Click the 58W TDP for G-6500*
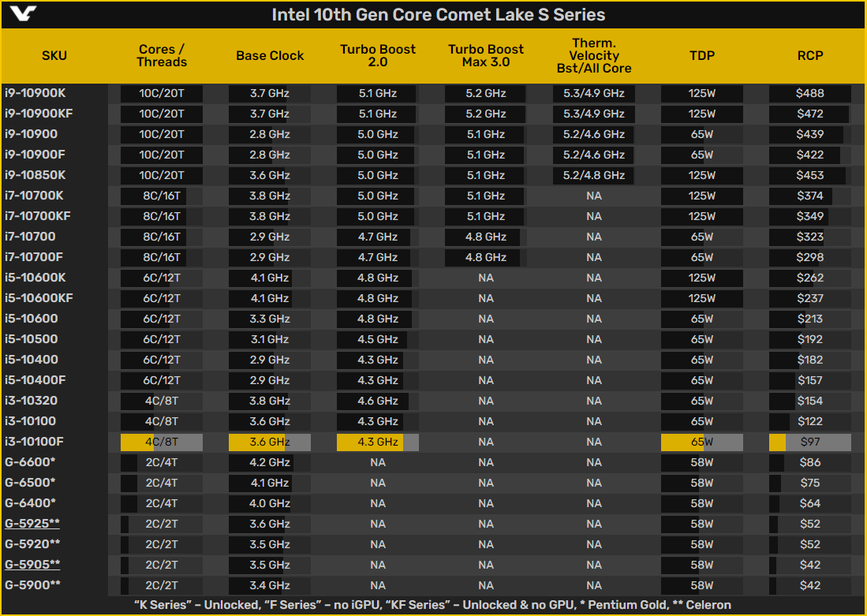Screen dimensions: 867x616 [701, 482]
